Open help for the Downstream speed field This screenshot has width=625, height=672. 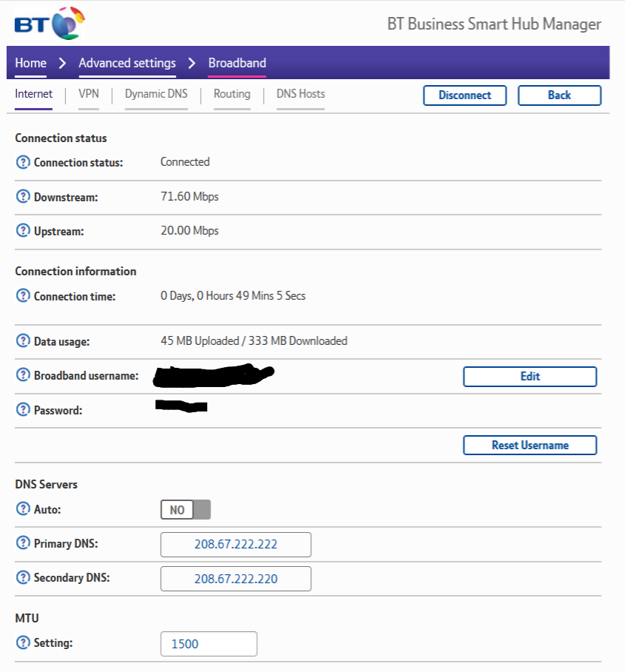[x=22, y=197]
